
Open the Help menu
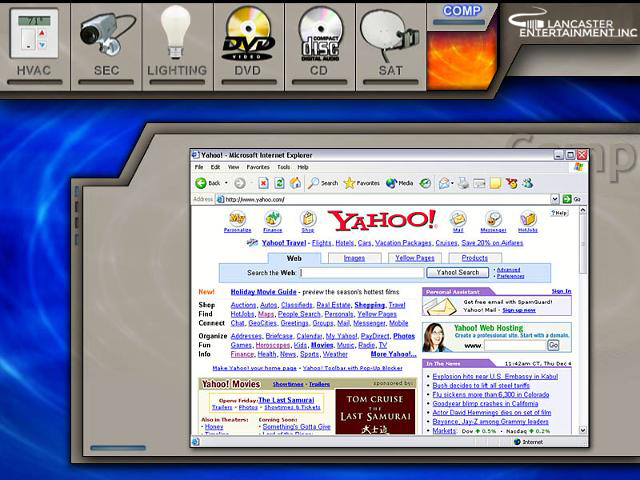[x=302, y=167]
